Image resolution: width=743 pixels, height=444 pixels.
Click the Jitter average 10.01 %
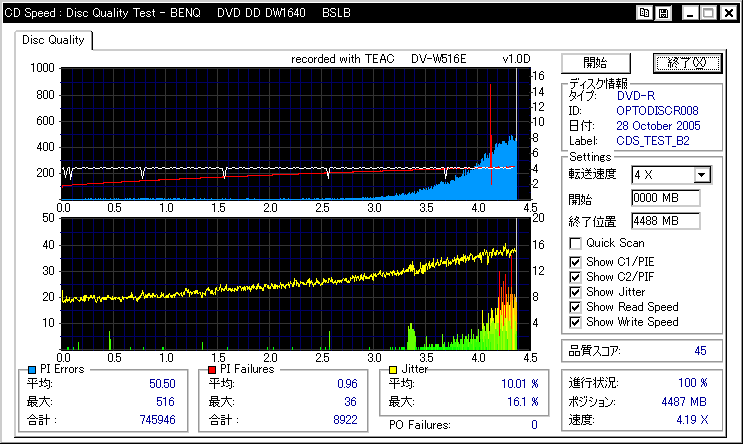(x=520, y=384)
